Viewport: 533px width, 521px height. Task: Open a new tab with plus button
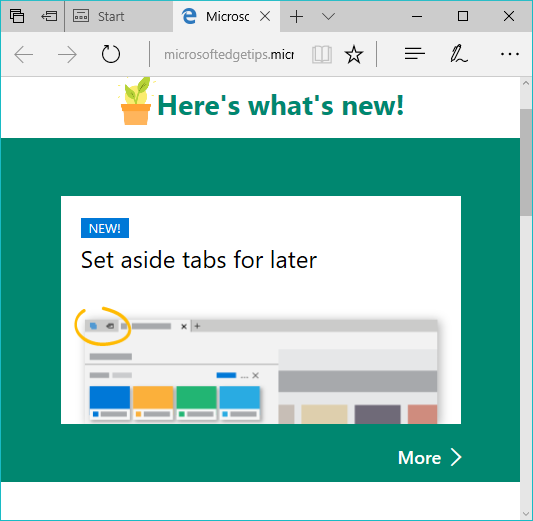(296, 17)
